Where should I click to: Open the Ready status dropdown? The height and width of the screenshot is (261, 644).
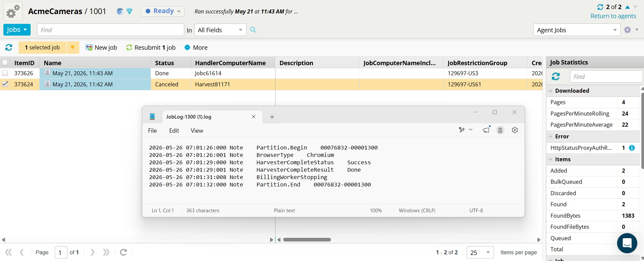[x=163, y=11]
